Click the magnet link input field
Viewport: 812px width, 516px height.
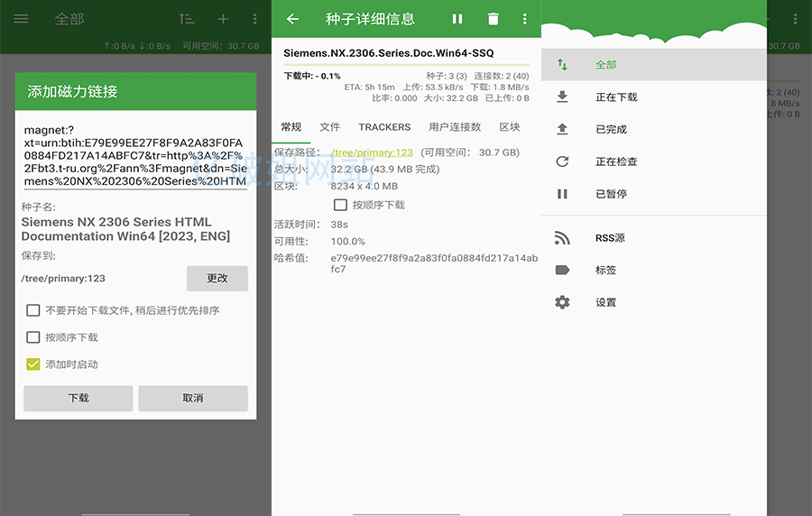coord(135,156)
